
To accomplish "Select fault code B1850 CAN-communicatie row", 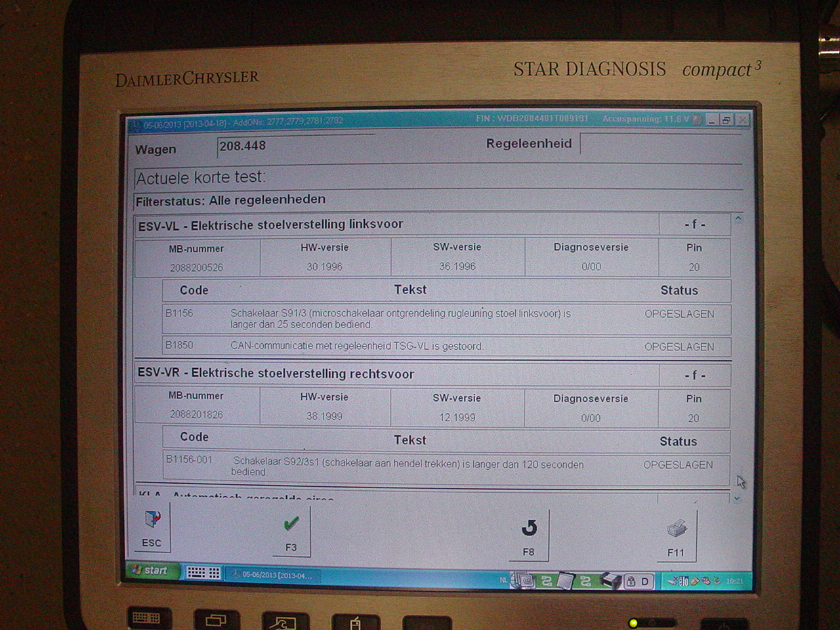I will click(446, 346).
